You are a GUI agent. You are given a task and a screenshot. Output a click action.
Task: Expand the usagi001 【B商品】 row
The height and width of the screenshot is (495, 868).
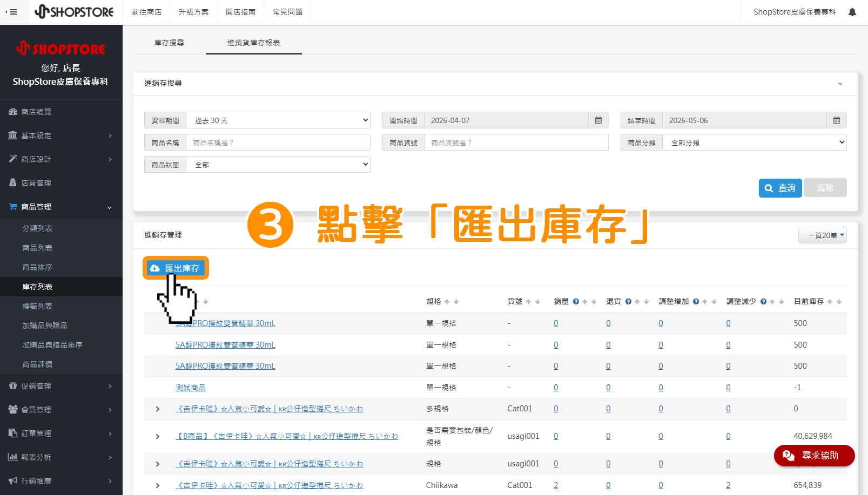(x=158, y=436)
